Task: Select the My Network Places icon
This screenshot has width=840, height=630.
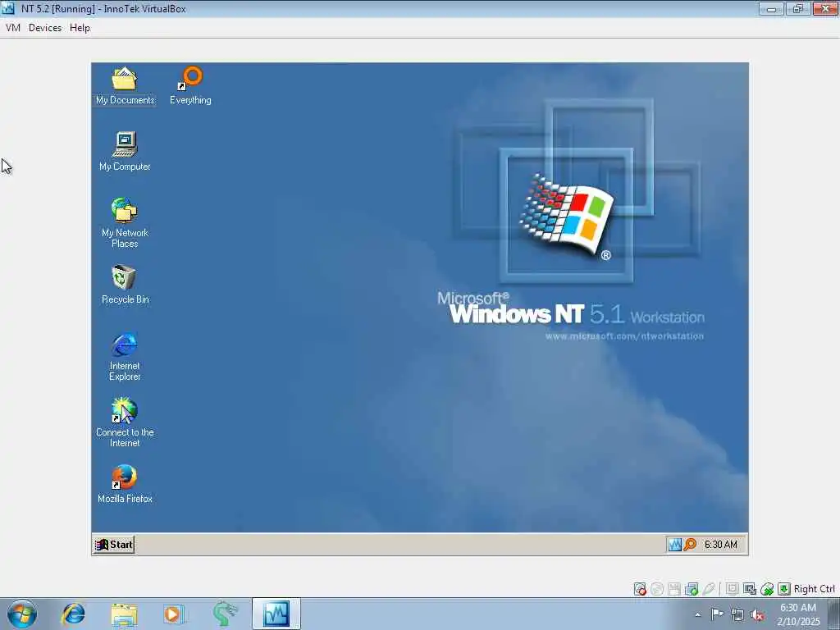Action: 125,223
